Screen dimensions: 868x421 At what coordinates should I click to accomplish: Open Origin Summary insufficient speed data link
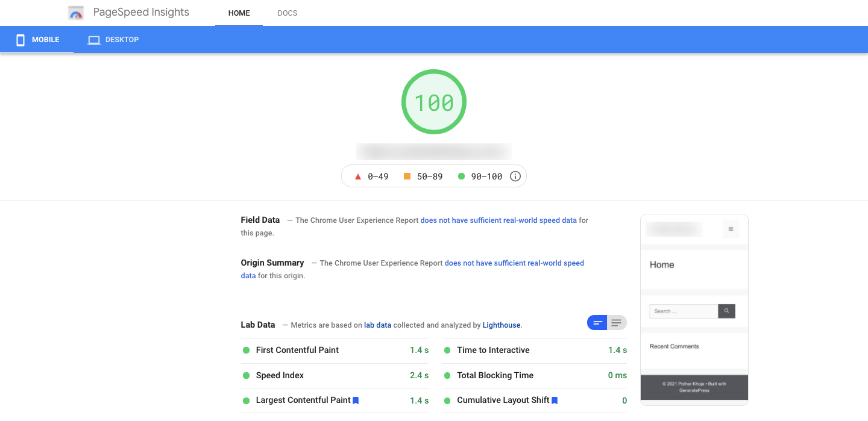coord(514,263)
